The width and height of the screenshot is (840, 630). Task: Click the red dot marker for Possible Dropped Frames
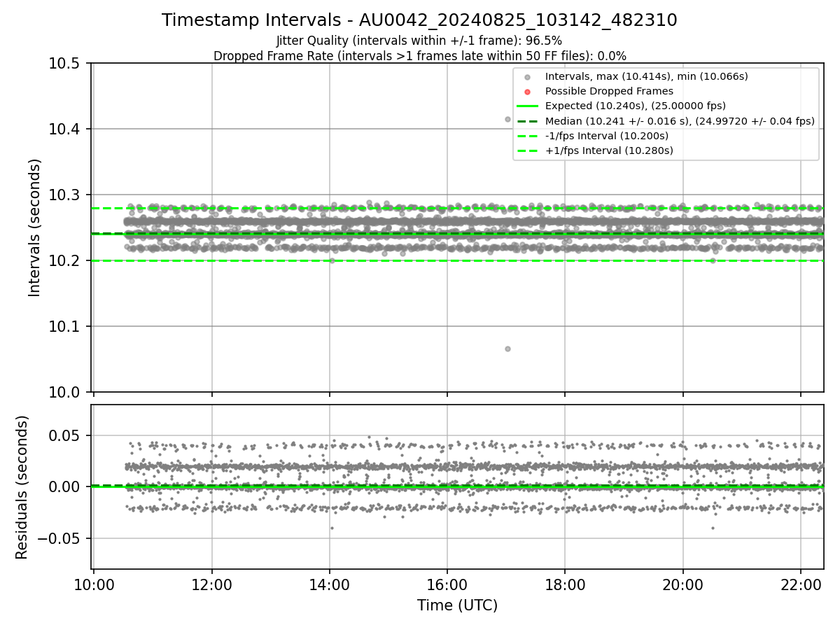[528, 91]
